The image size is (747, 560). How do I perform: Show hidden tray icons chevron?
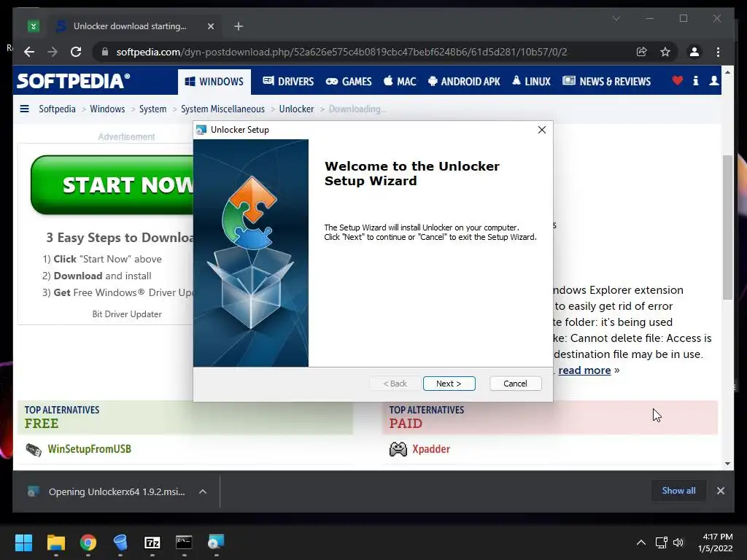point(641,542)
